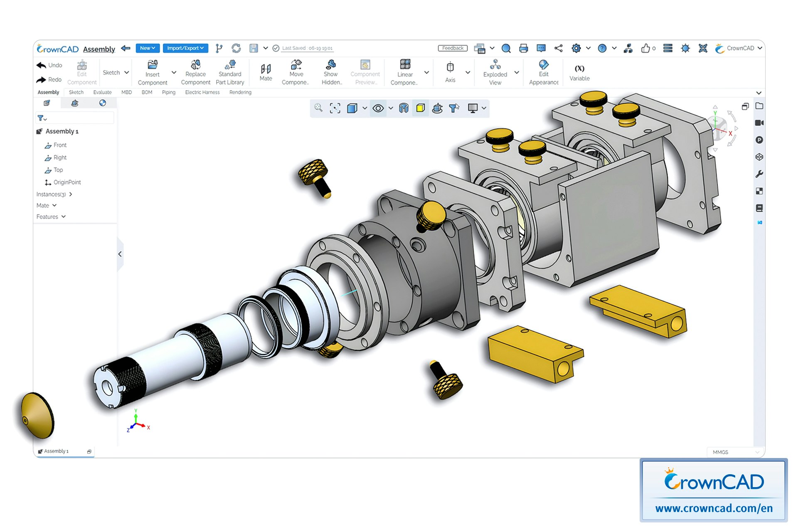Activate the Move Component tool
798x532 pixels.
point(296,72)
